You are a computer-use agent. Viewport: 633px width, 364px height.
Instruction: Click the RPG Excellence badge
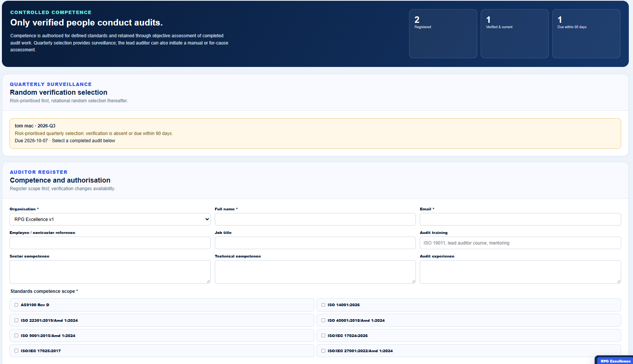click(x=615, y=361)
